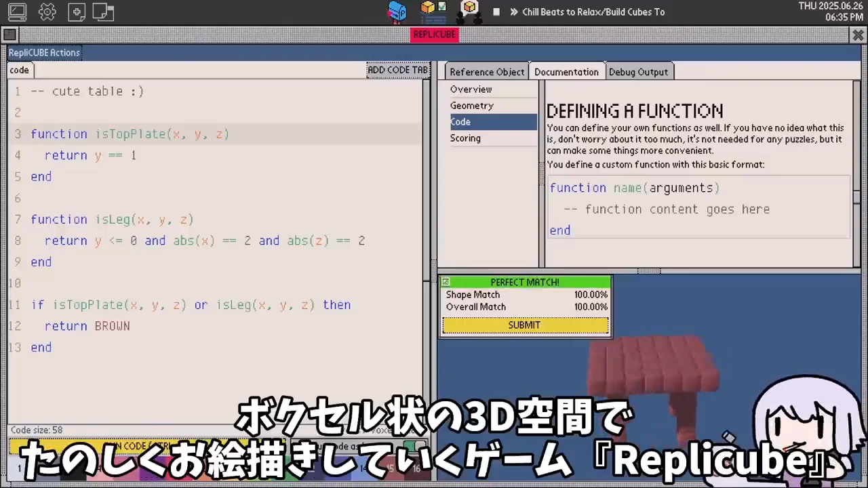Click the 'Shape Match' score label
868x488 pixels.
(473, 295)
